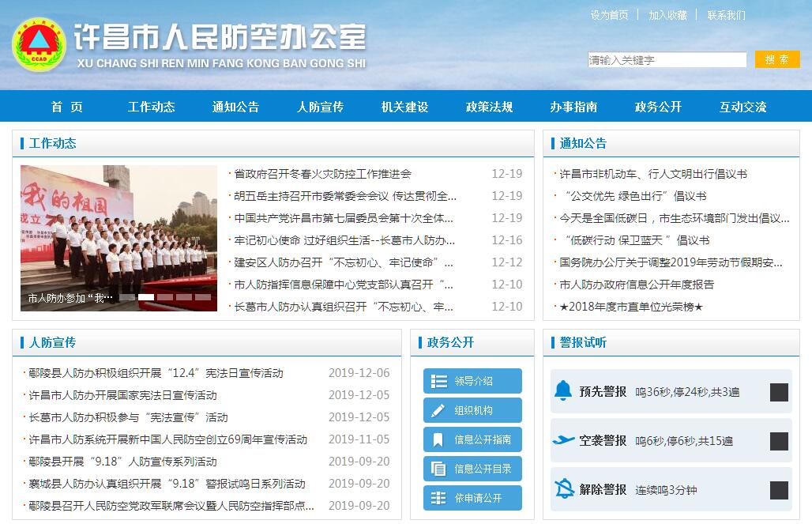The image size is (812, 524).
Task: Play the 预先警报 alarm sound square
Action: pos(779,392)
